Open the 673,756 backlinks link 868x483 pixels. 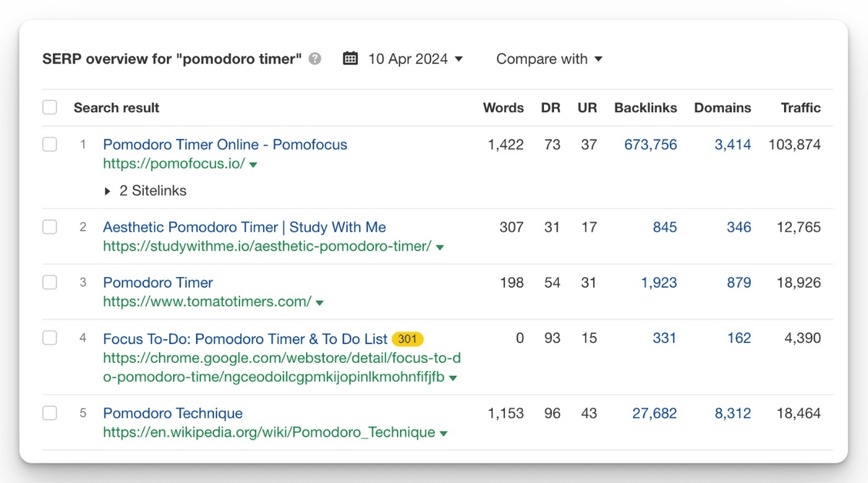pyautogui.click(x=650, y=145)
